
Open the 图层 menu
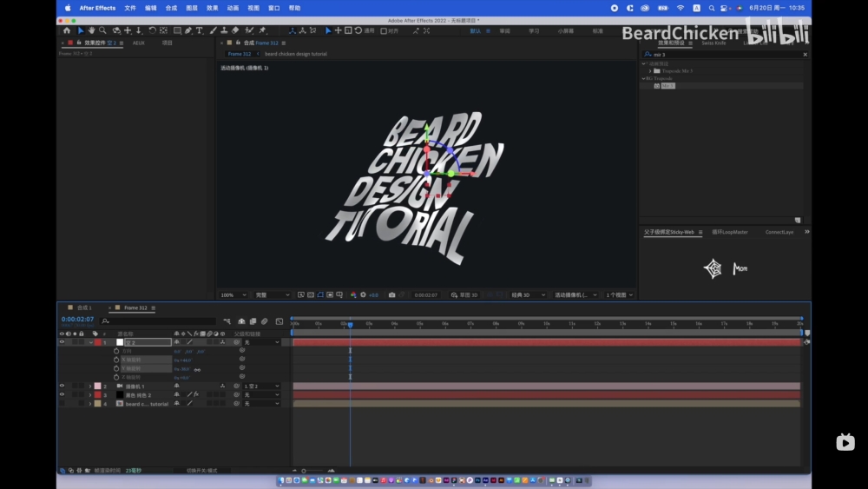192,9
